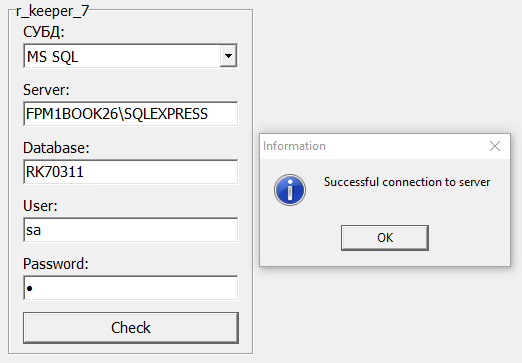Open the СУБД dropdown arrow
Screen dimensions: 522x363
click(x=228, y=56)
